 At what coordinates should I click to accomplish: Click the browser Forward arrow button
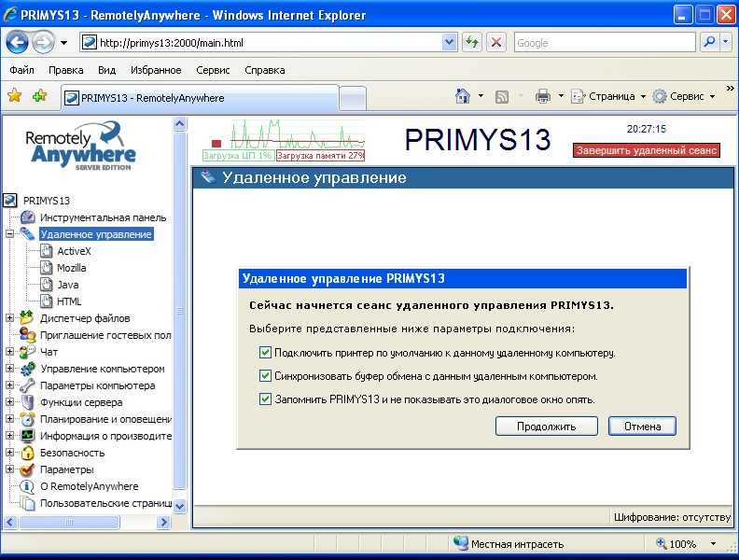[43, 43]
